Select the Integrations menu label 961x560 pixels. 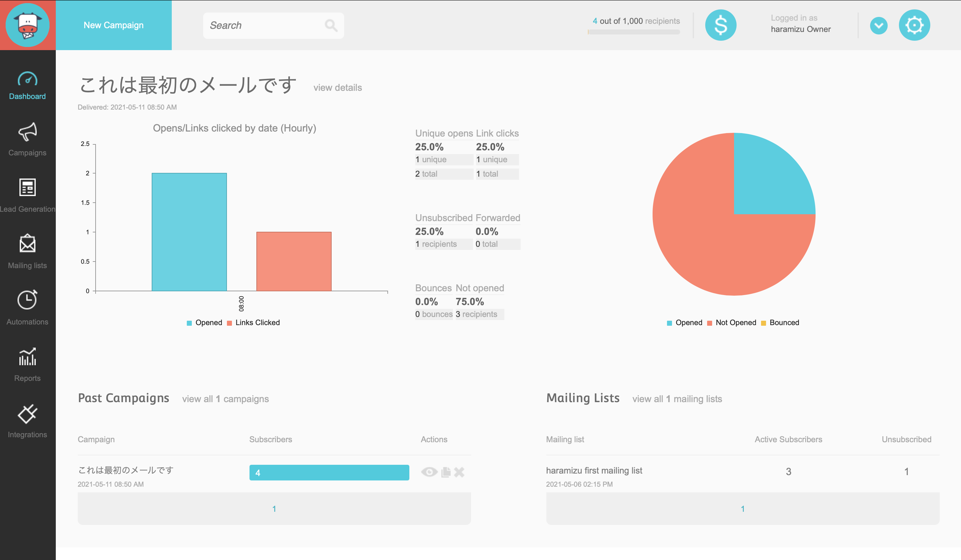[28, 435]
